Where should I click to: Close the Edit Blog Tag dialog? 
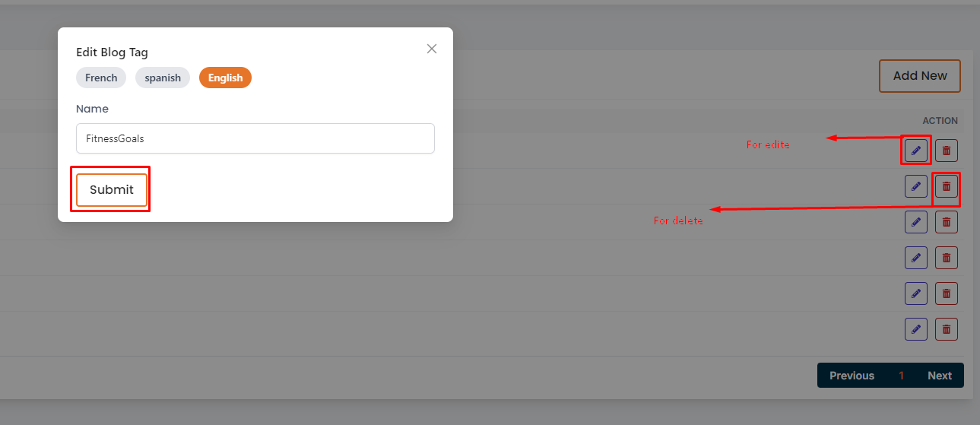pos(432,49)
